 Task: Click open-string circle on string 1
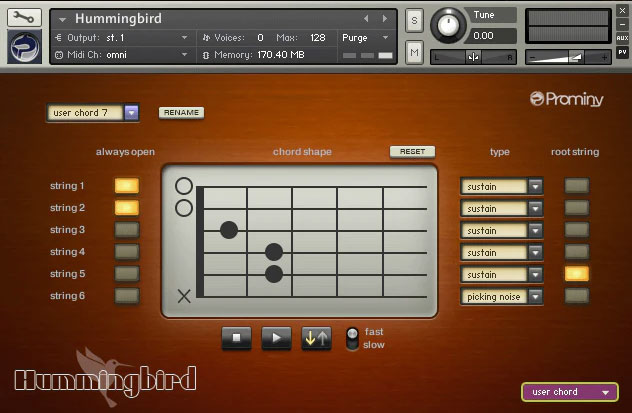(184, 186)
